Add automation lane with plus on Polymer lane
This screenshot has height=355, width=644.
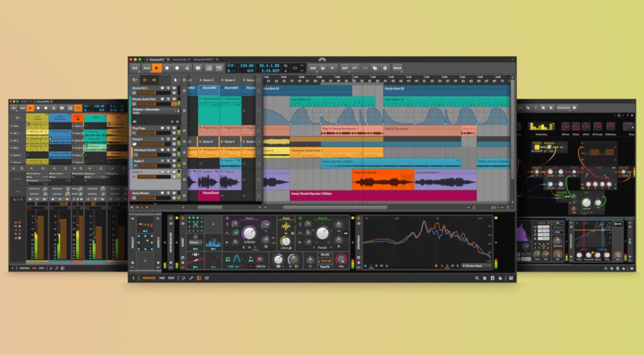(x=172, y=121)
